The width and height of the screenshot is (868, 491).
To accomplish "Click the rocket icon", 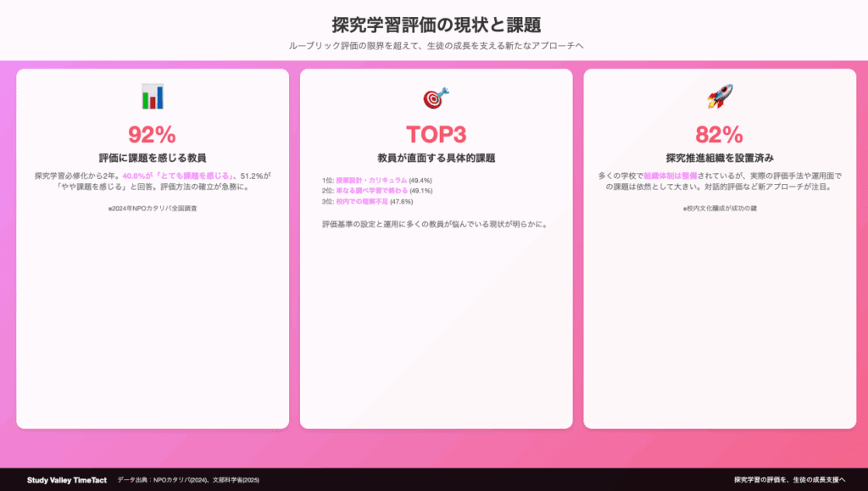I will (x=719, y=97).
